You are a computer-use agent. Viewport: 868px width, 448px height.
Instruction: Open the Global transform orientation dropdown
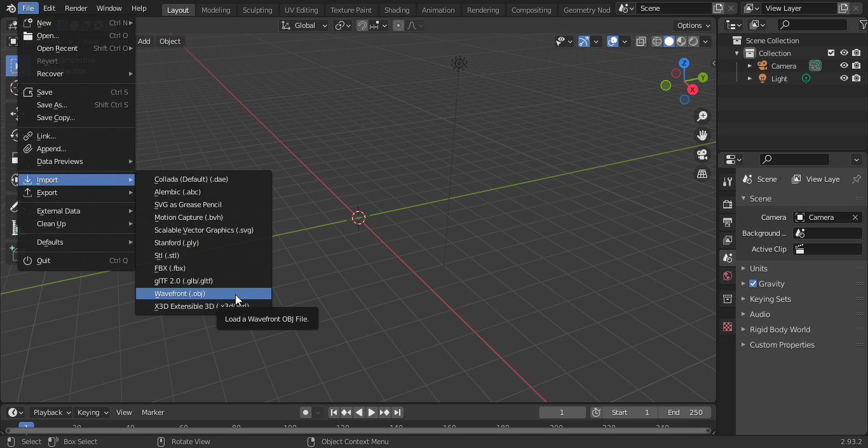tap(304, 25)
